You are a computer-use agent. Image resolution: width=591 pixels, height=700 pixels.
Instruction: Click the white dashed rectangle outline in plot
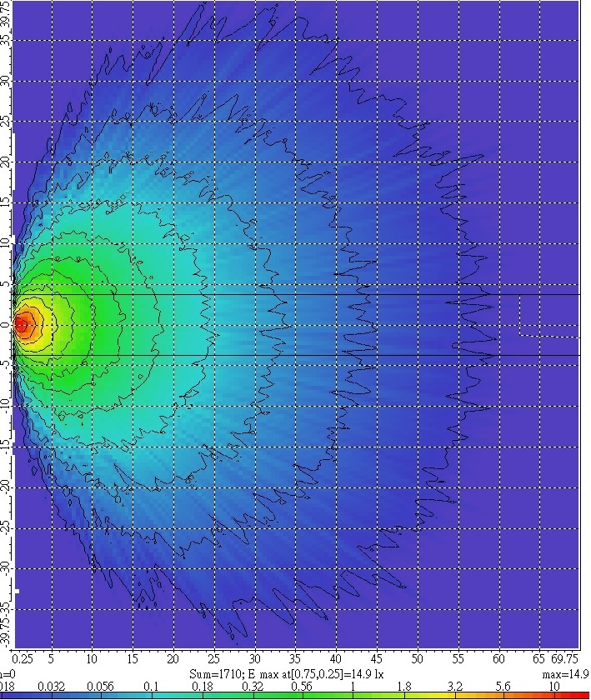coord(549,316)
